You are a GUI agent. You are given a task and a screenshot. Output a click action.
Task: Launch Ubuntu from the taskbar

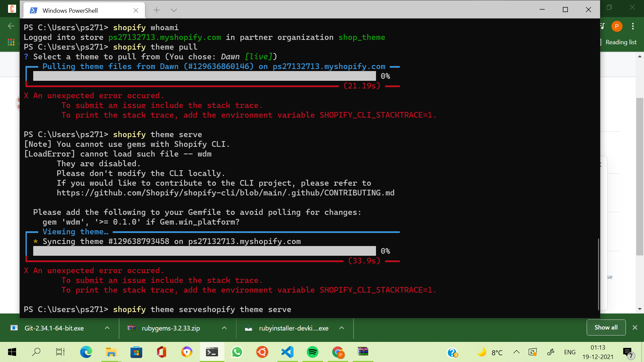262,352
